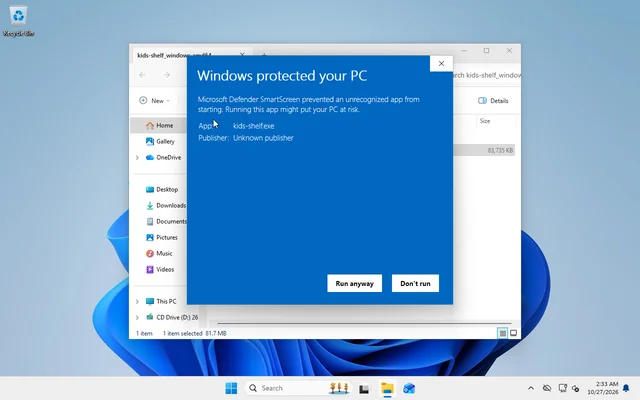Expand the This PC tree node
This screenshot has height=400, width=640.
(x=137, y=302)
